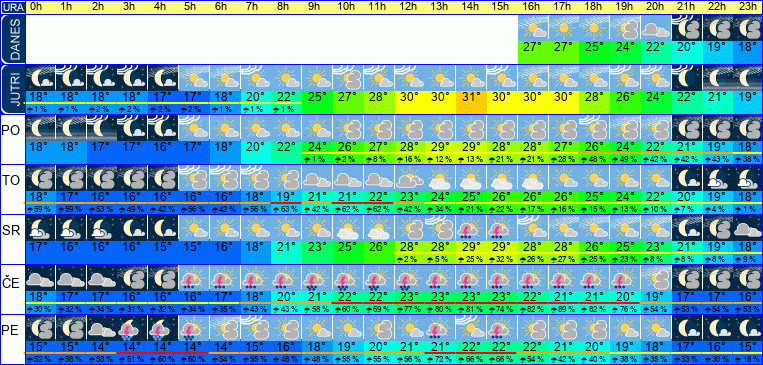Click the night thunderstorm icon for PE at 3h
Screen dimensions: 763x365
click(133, 328)
